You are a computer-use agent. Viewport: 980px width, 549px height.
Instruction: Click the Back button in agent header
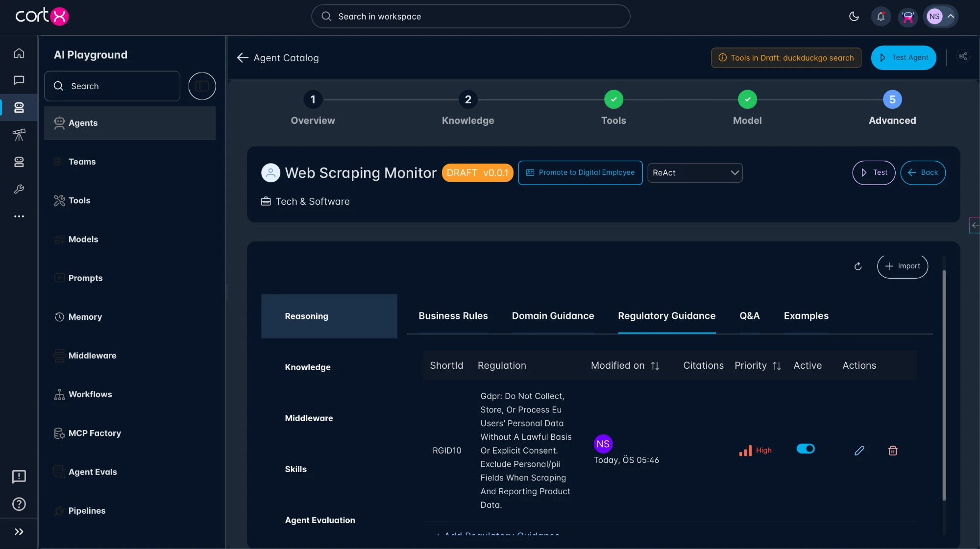click(923, 173)
